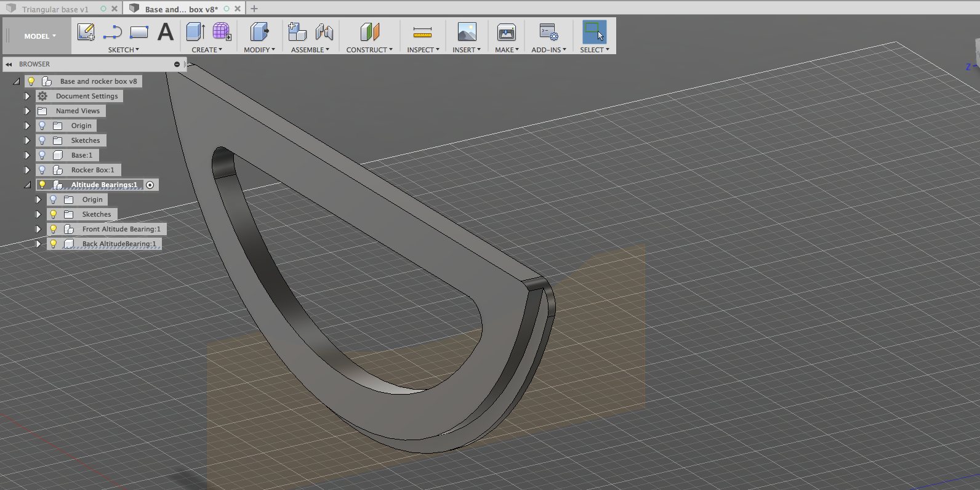Open the MODIFY menu
Viewport: 980px width, 490px height.
pos(259,50)
